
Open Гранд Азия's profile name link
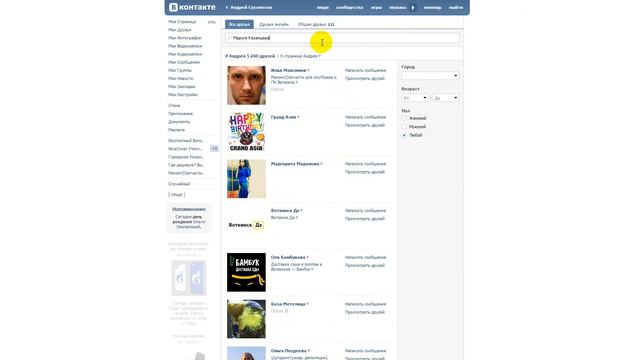283,117
